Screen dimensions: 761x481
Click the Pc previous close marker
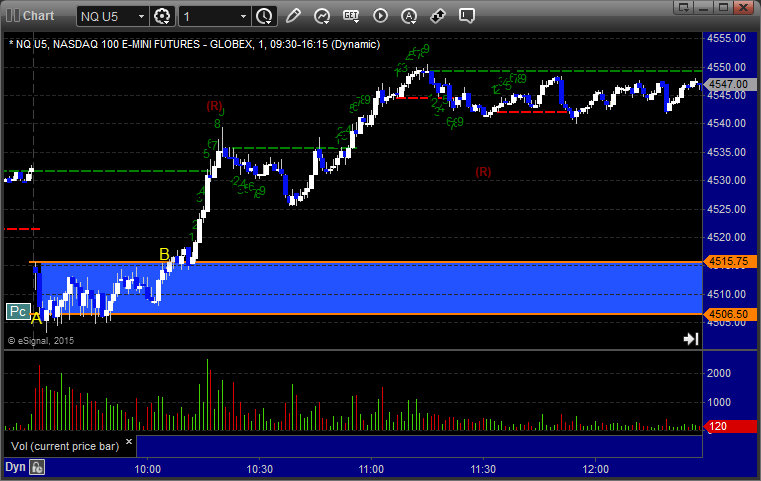click(x=18, y=312)
